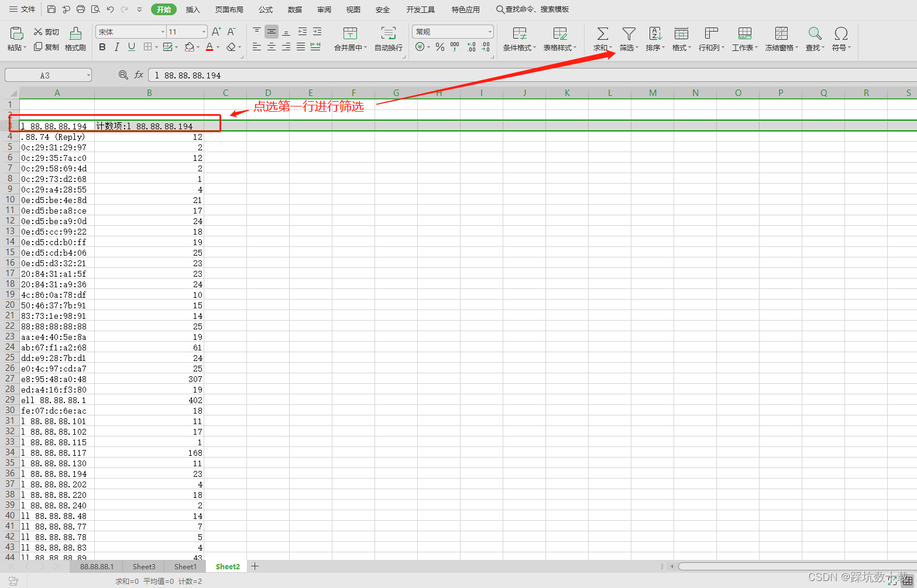The image size is (917, 588).
Task: Click the percent style icon
Action: coord(440,47)
